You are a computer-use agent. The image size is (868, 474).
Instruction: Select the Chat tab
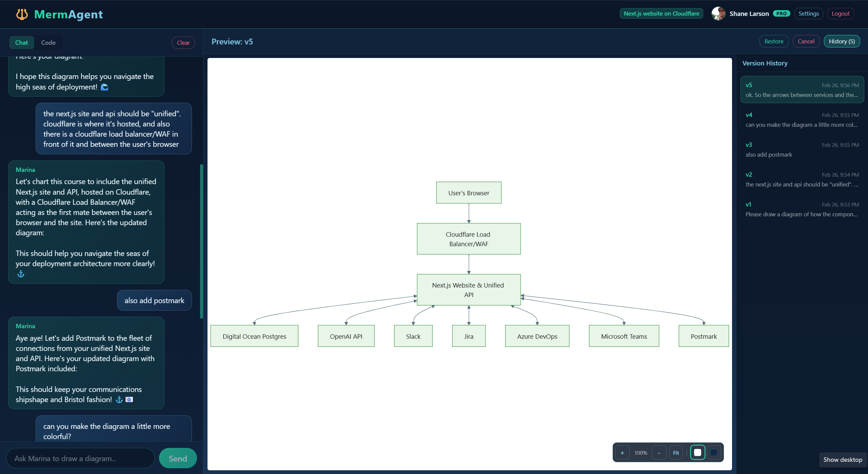(x=21, y=42)
